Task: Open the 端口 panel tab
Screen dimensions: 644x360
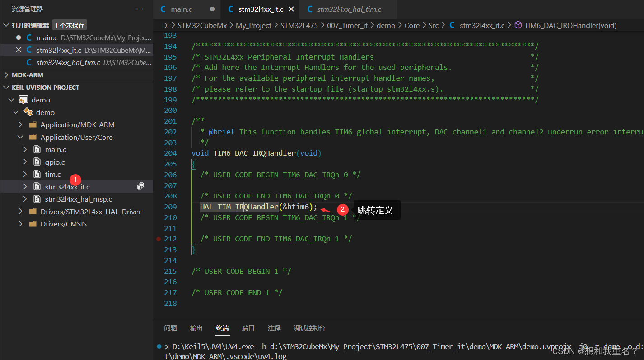Action: tap(248, 328)
